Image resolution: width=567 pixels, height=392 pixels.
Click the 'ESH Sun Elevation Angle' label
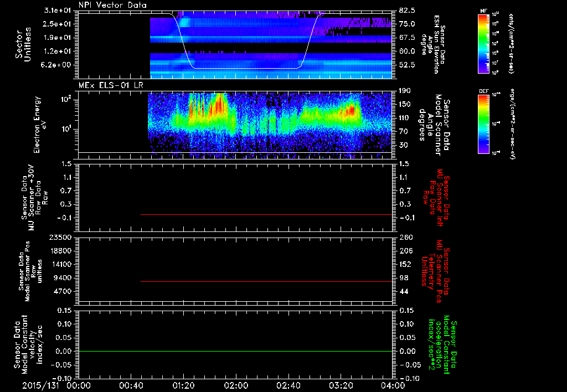pyautogui.click(x=433, y=44)
